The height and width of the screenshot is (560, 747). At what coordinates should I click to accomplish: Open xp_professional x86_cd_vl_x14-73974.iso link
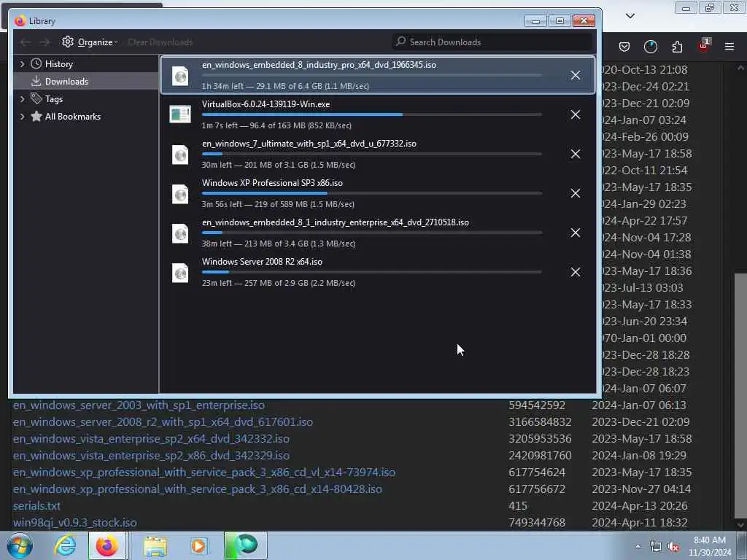point(204,472)
